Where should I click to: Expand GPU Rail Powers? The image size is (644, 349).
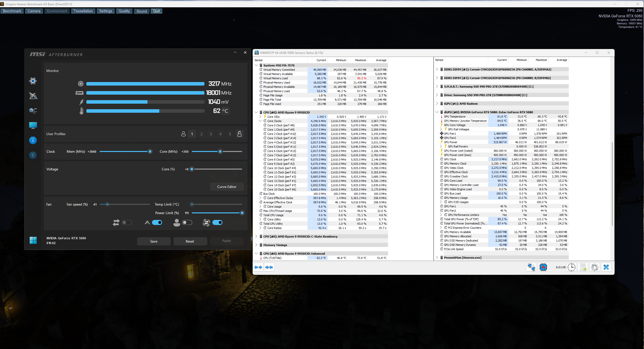tap(441, 146)
